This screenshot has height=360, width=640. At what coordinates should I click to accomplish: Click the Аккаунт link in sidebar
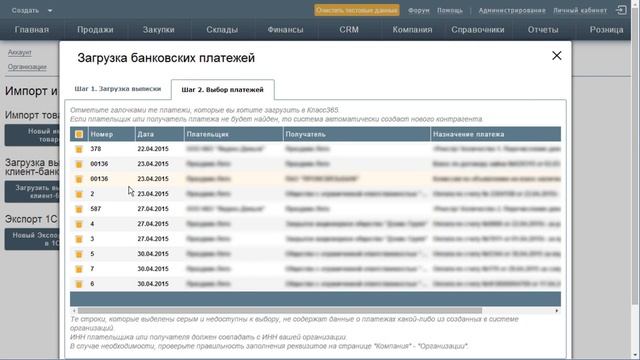click(x=20, y=52)
